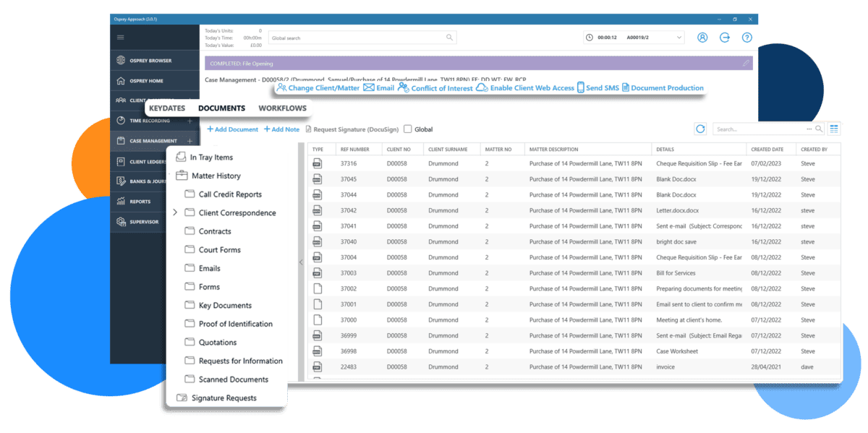Viewport: 868px width, 433px height.
Task: Open the user profile icon
Action: point(702,37)
